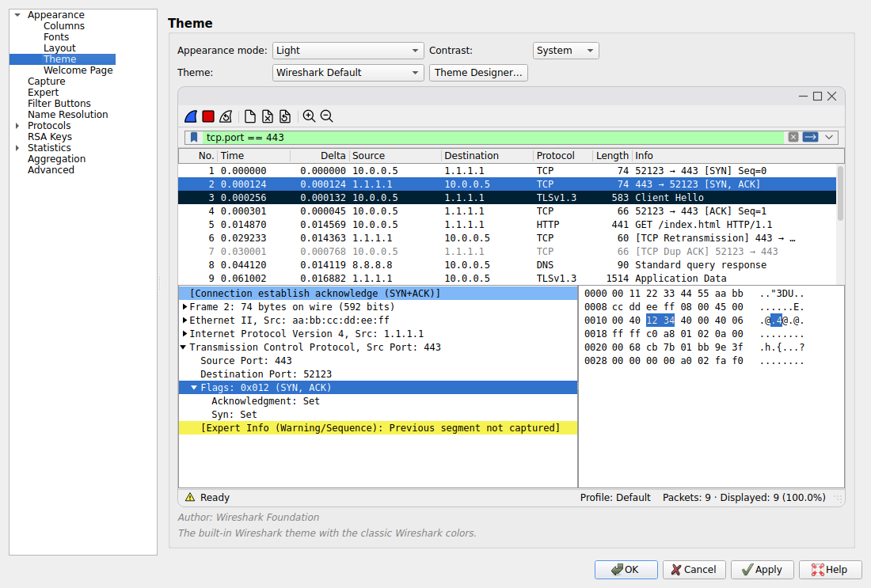Click the bookmark icon in the filter bar

click(194, 137)
